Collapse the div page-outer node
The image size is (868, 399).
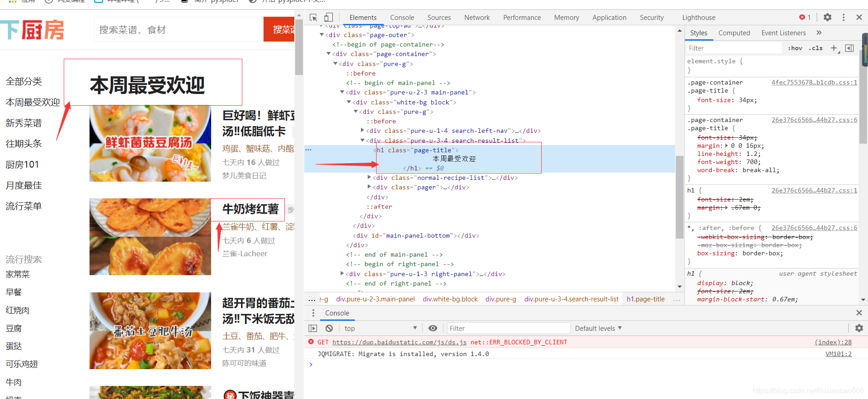[322, 35]
